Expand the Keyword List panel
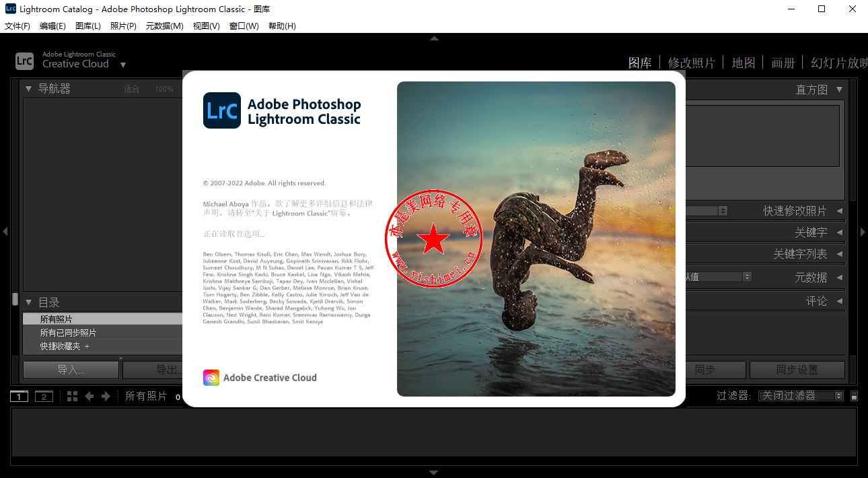Viewport: 868px width, 478px height. pos(839,254)
